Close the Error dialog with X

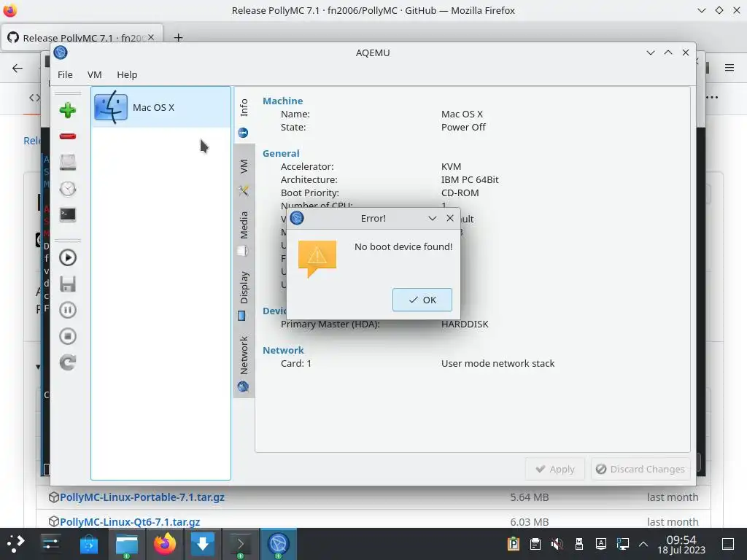[449, 218]
